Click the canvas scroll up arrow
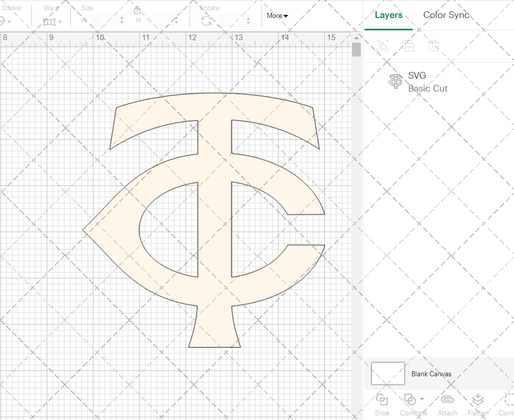This screenshot has width=514, height=420. pos(356,38)
